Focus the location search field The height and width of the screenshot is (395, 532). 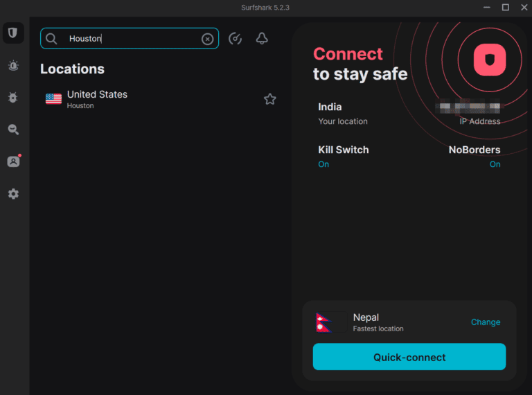coord(130,39)
